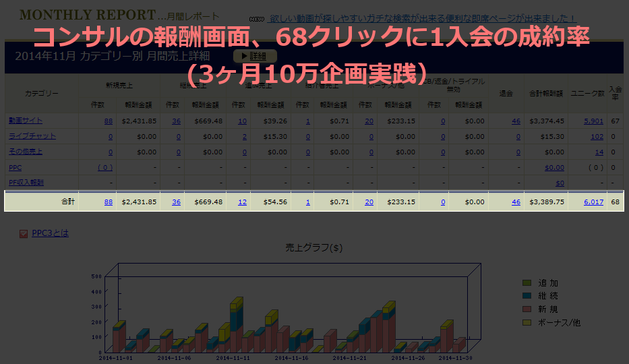Click total continuing 36 in 合計 row
Viewport: 629px width, 364px height.
click(176, 202)
